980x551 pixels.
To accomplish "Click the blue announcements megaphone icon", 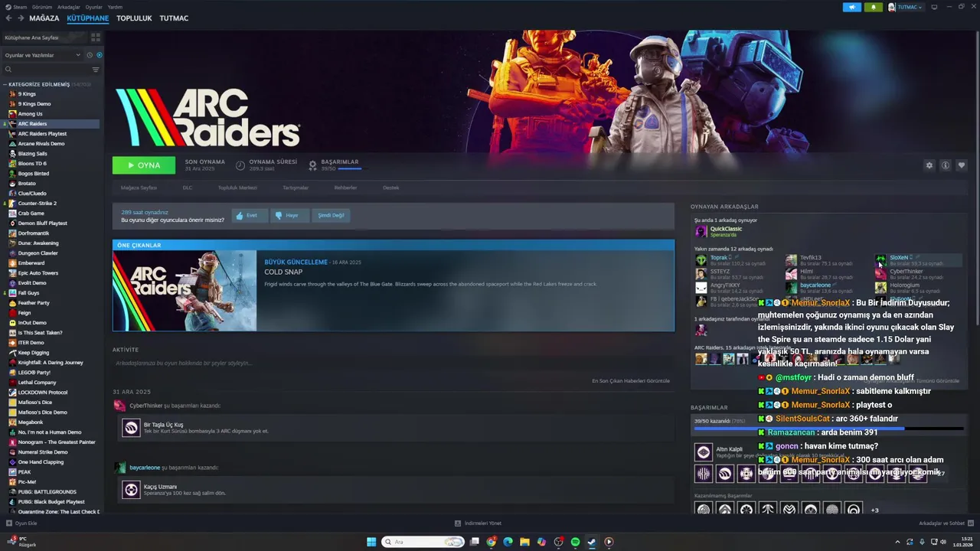I will [852, 7].
